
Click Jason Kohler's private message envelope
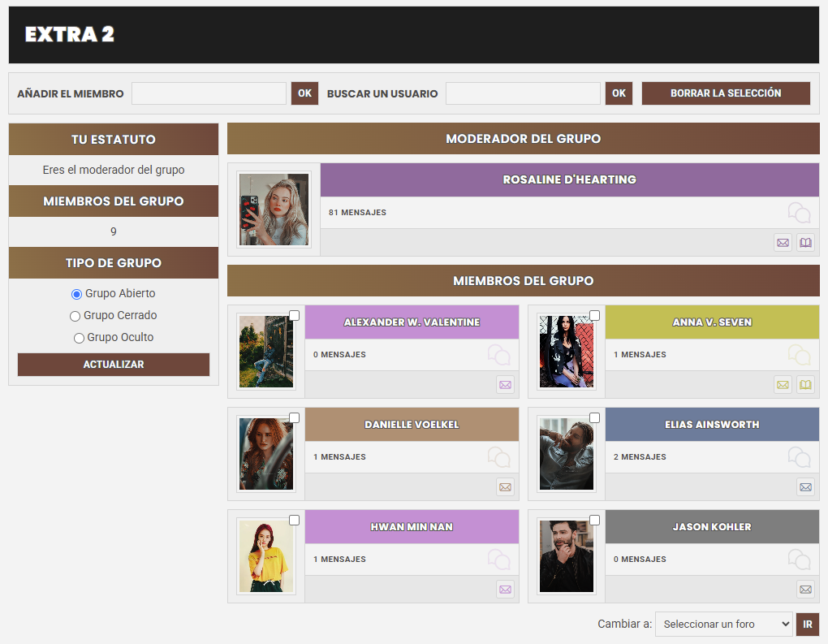pos(805,590)
